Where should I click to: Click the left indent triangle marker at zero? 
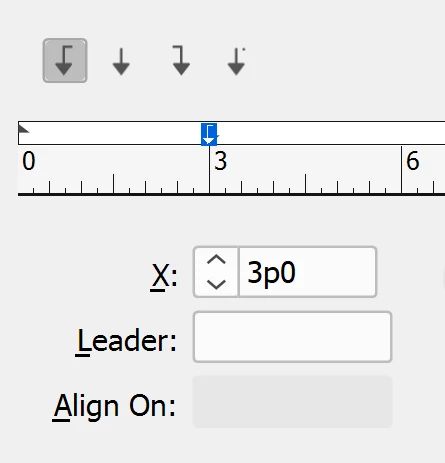pos(24,129)
